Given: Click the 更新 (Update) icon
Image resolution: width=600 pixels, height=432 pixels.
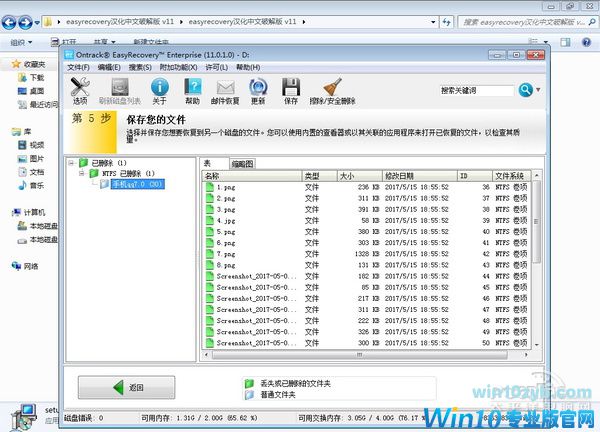Looking at the screenshot, I should coord(258,91).
